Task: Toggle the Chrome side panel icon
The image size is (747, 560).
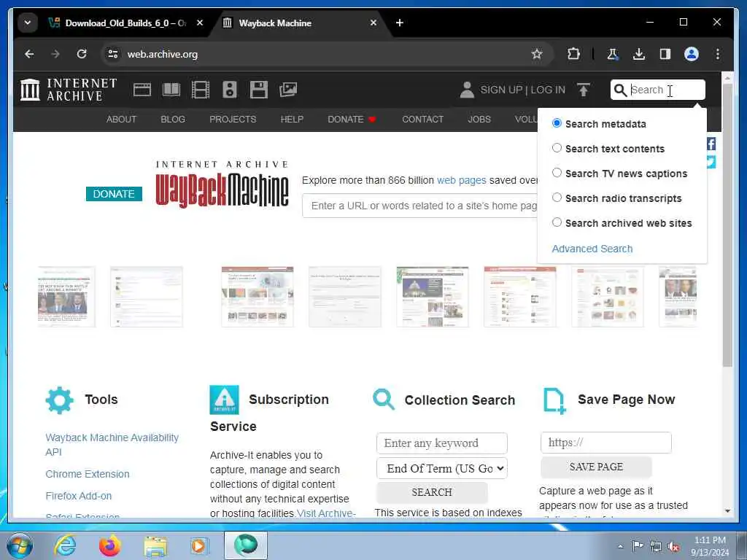Action: coord(665,54)
